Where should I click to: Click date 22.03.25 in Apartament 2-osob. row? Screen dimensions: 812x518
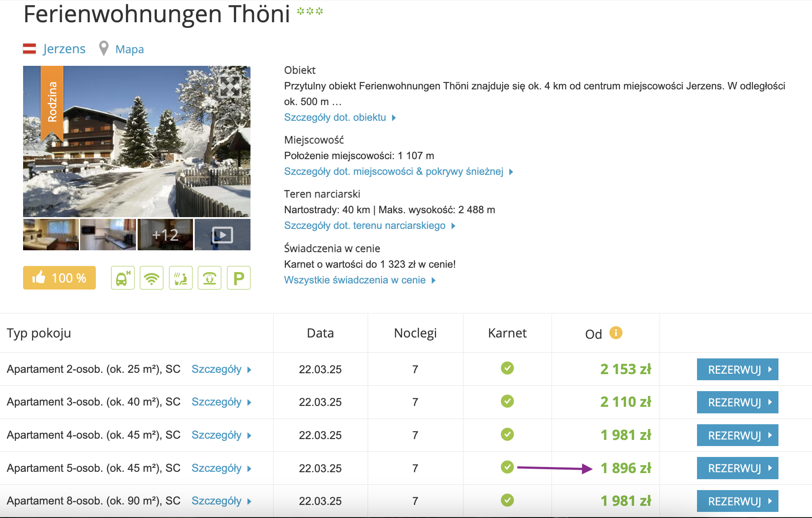click(320, 369)
